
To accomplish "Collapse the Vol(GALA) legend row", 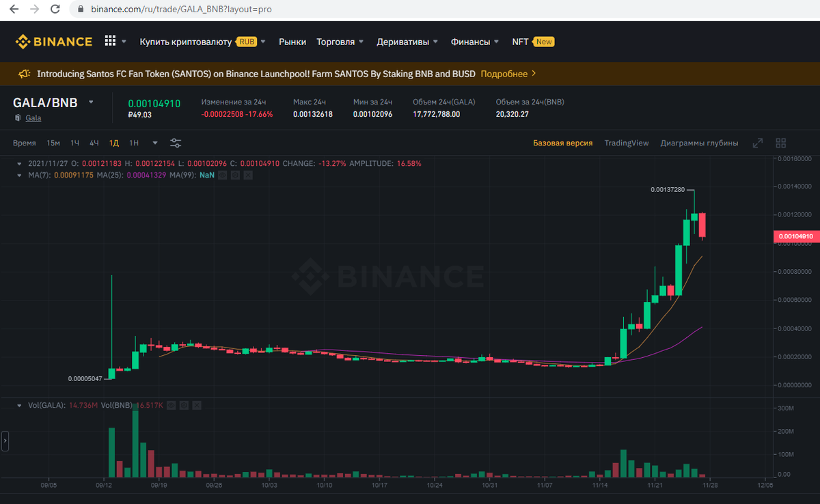I will pos(19,405).
